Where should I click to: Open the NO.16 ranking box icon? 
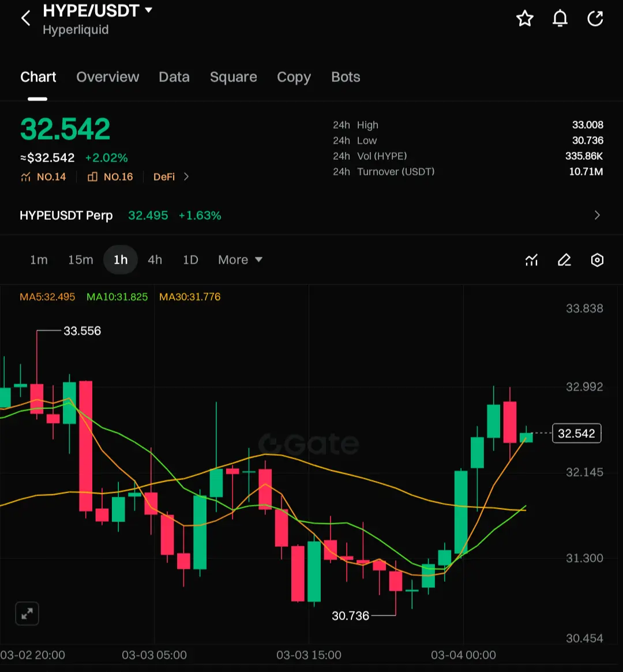pos(92,177)
